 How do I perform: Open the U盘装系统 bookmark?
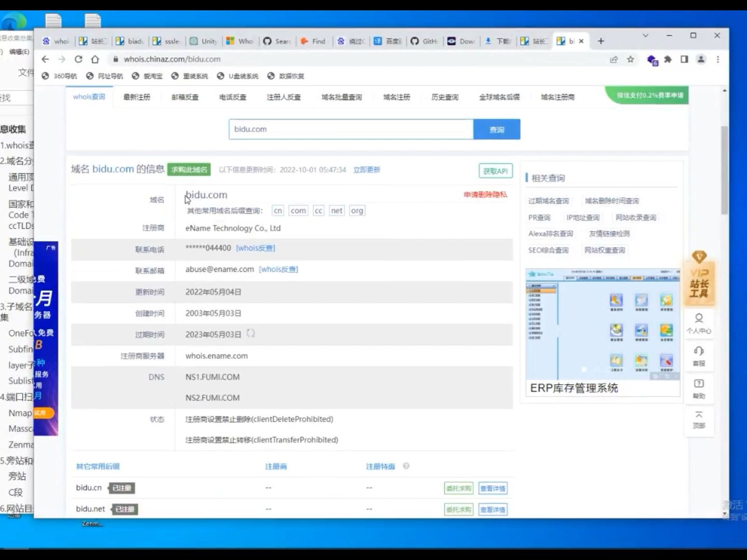[x=238, y=76]
